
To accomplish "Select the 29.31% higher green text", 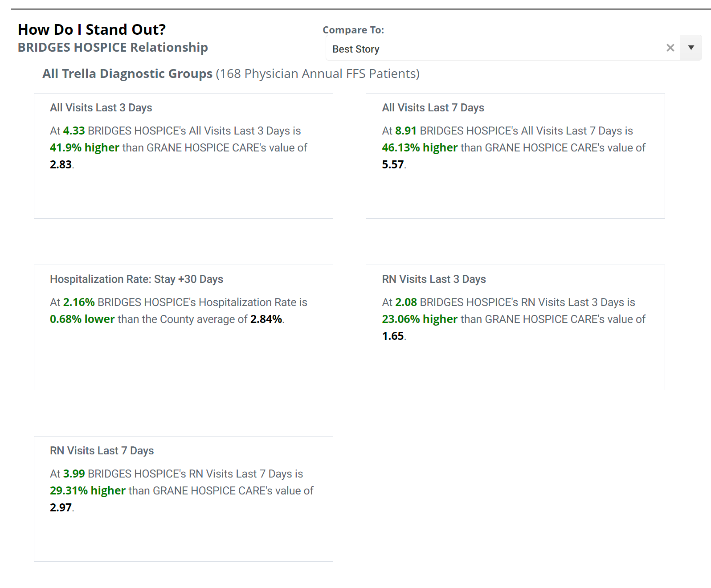I will [x=88, y=490].
